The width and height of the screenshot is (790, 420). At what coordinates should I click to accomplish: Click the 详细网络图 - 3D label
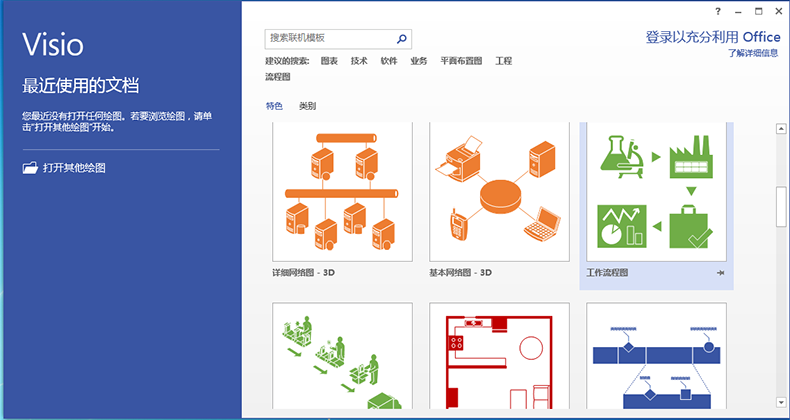coord(303,273)
